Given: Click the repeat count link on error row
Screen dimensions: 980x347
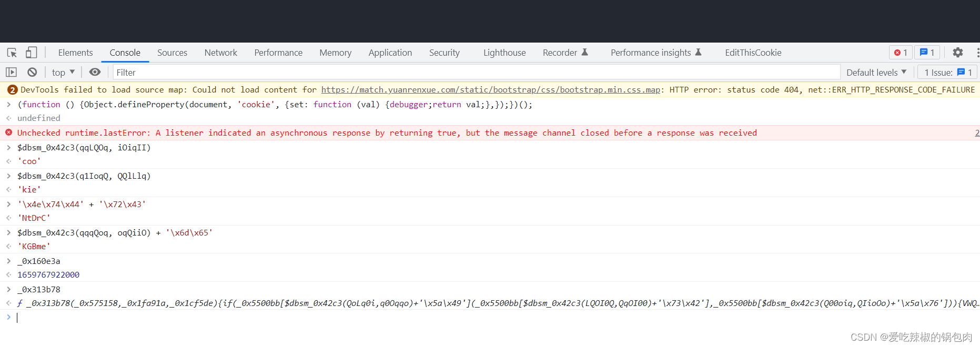Looking at the screenshot, I should (977, 133).
